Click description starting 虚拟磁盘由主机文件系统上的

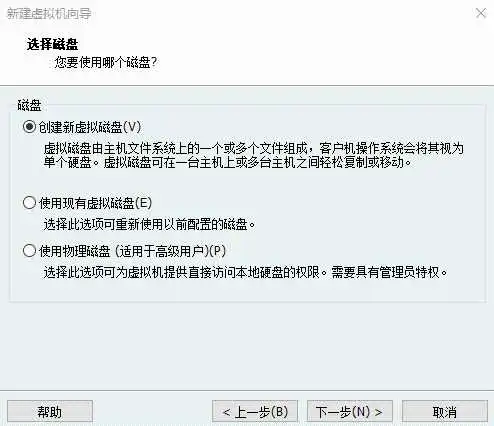pyautogui.click(x=254, y=148)
